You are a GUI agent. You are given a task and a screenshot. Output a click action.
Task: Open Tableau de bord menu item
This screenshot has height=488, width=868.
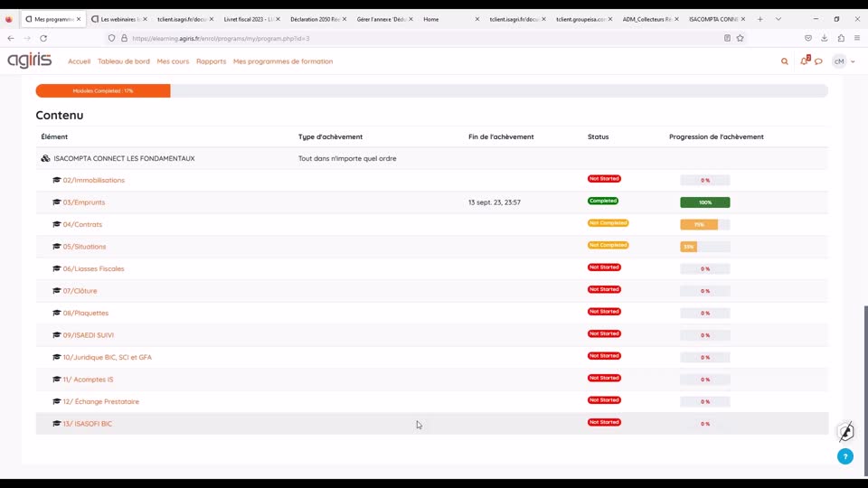click(124, 61)
